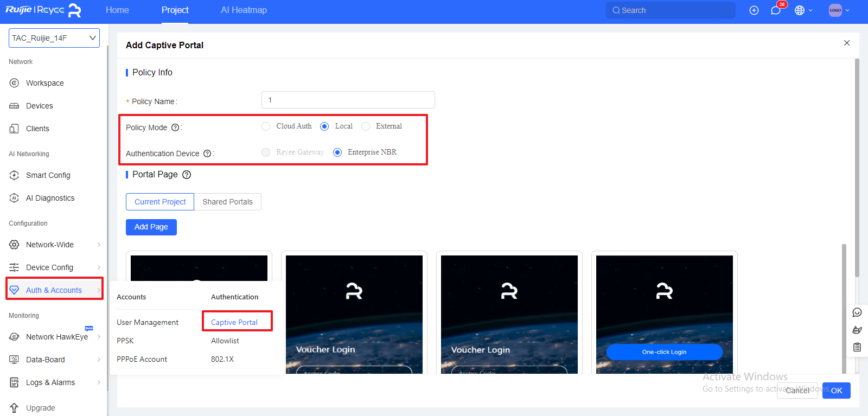Click the add plus icon in header
868x416 pixels.
pos(754,10)
